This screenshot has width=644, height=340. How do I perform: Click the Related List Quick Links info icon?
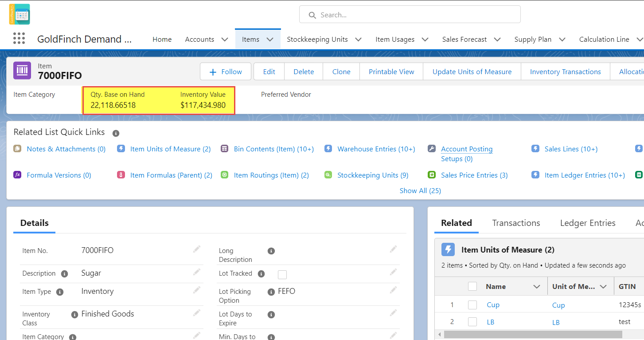coord(116,133)
